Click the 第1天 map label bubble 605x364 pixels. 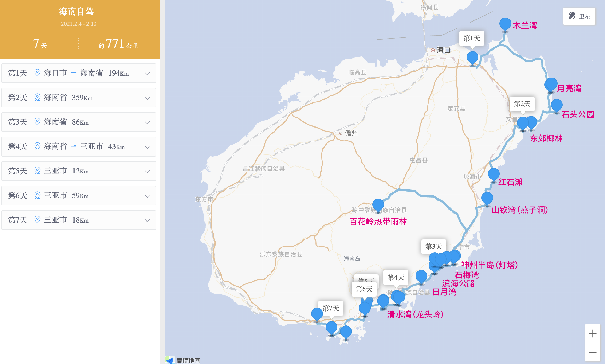click(471, 38)
